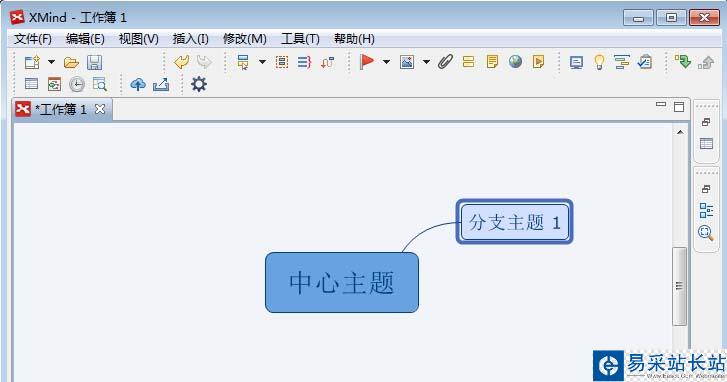Save the workbook with floppy disk icon
The height and width of the screenshot is (382, 727).
[95, 62]
